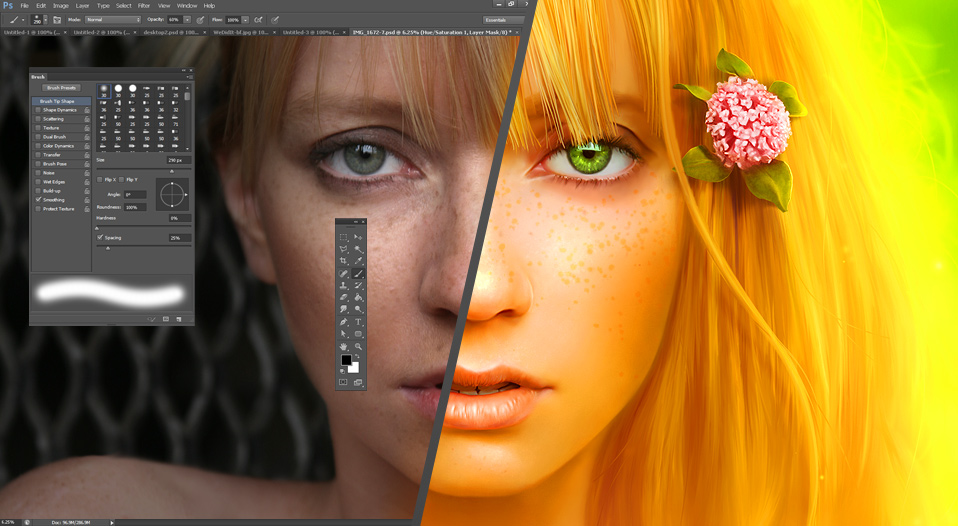958x526 pixels.
Task: Pick the Eyedropper tool
Action: pos(358,261)
